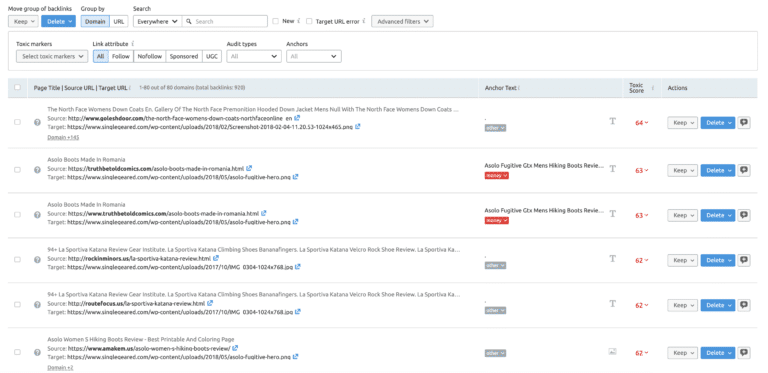
Task: Check the Target URL error checkbox
Action: pyautogui.click(x=309, y=21)
